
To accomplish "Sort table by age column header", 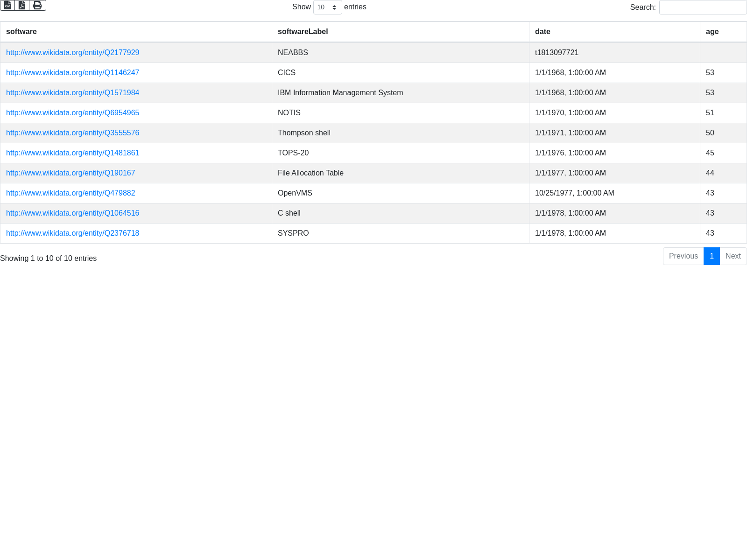I will point(712,32).
